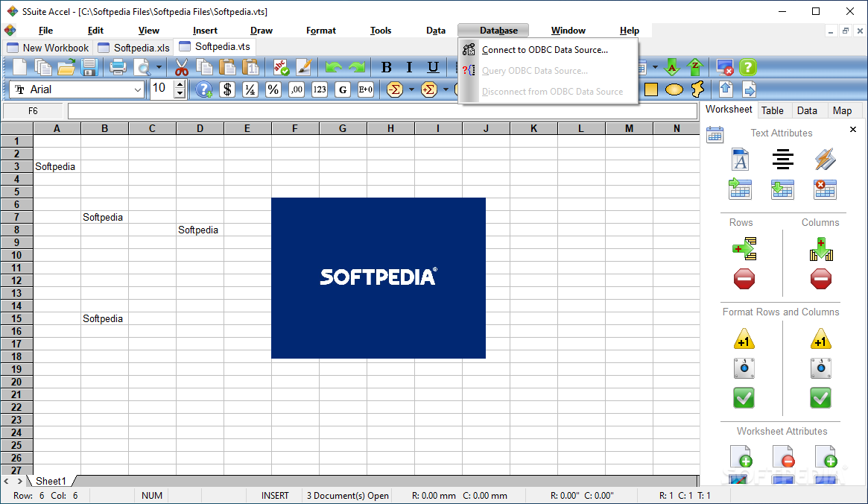Apply currency number format

227,89
